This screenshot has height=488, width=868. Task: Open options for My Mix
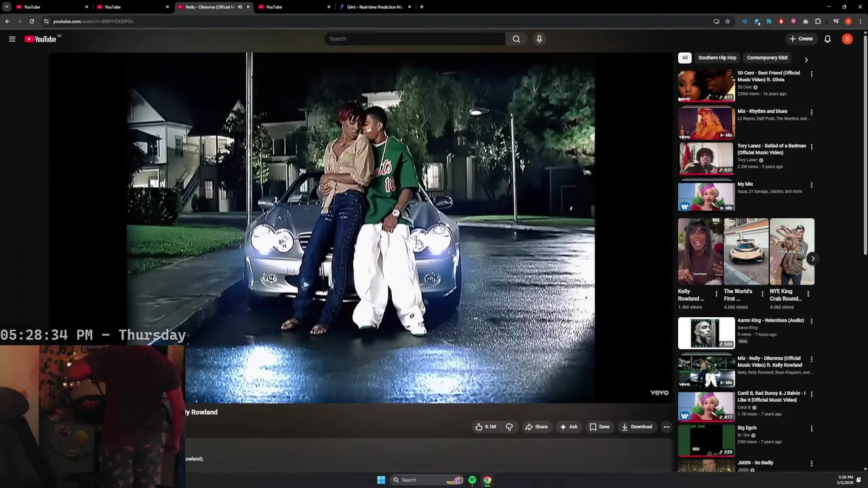811,185
